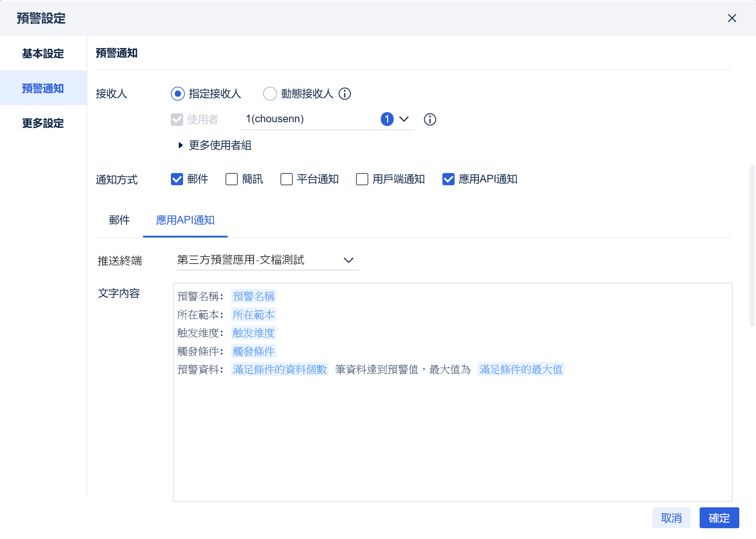Enable the 平台通知 checkbox
756x539 pixels.
click(286, 179)
